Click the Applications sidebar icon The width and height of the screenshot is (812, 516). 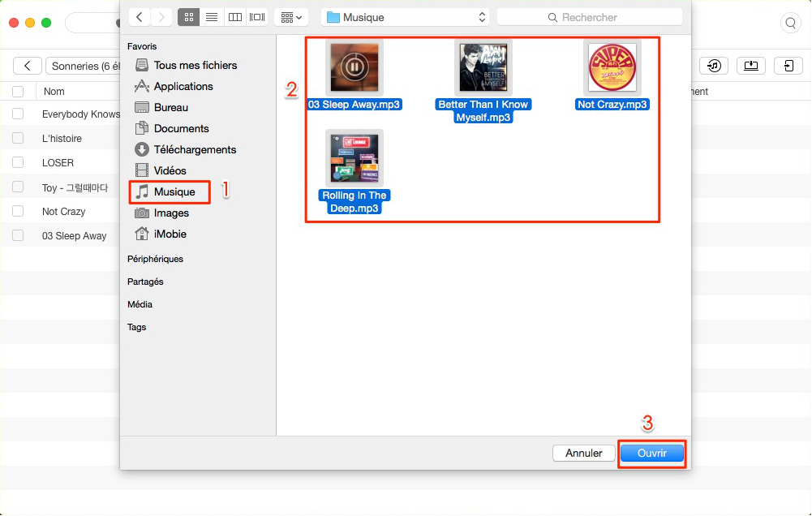tap(141, 86)
